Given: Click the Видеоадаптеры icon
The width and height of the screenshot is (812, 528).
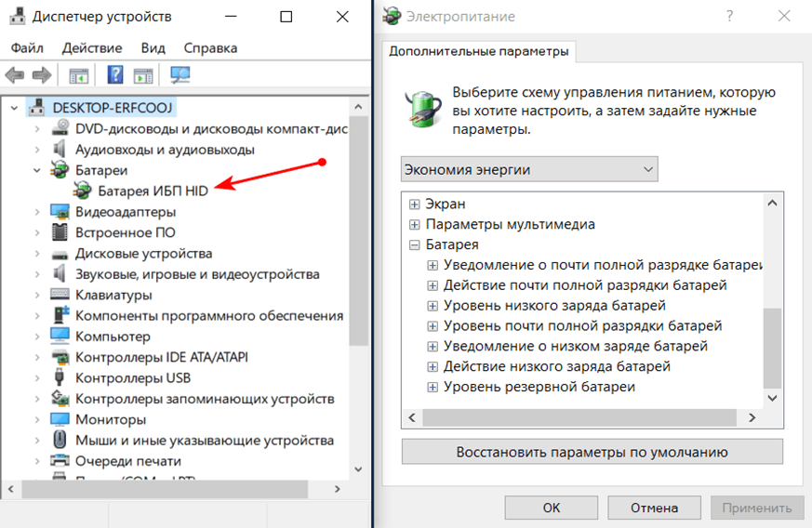Looking at the screenshot, I should click(x=60, y=212).
